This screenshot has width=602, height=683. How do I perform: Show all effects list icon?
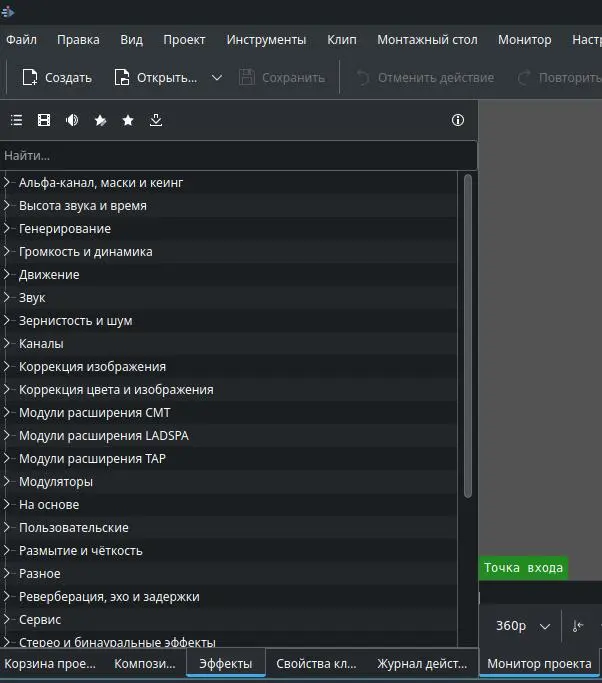coord(17,120)
